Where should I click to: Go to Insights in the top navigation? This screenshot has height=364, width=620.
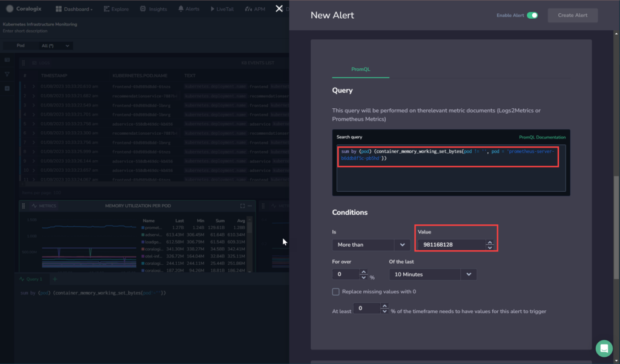click(153, 8)
